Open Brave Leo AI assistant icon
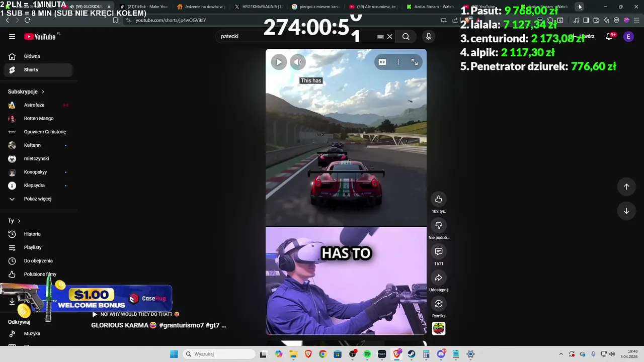Viewport: 644px width, 362px height. 606,20
